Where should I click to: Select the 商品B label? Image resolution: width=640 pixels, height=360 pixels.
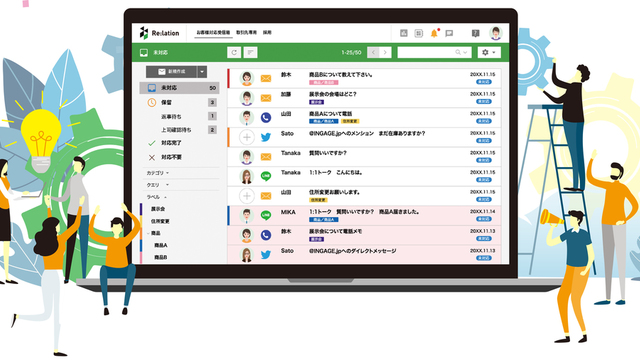coord(161,258)
